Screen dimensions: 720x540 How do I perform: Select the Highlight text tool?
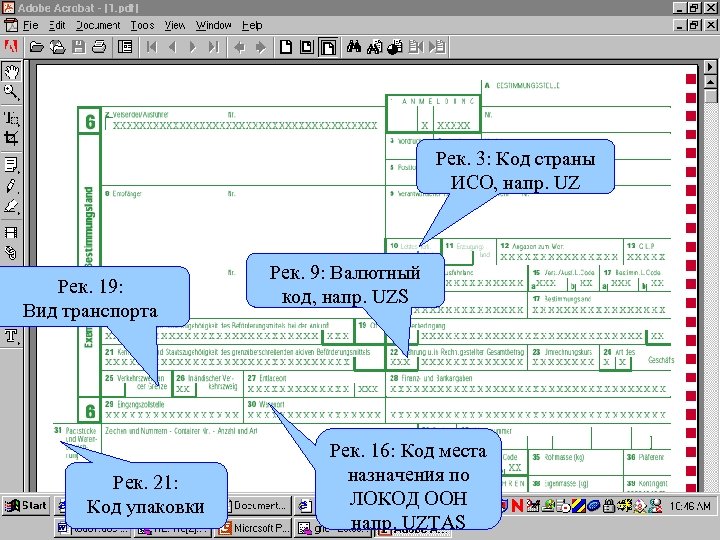pyautogui.click(x=11, y=207)
